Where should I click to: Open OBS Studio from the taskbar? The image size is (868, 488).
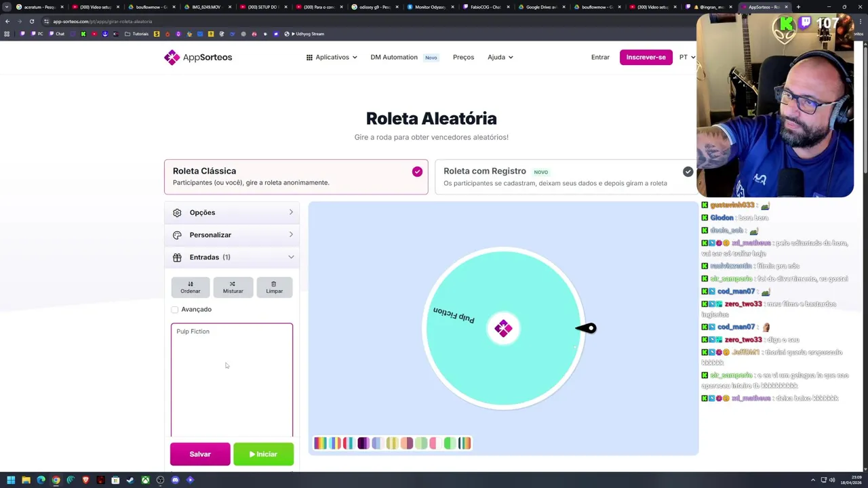[x=160, y=480]
